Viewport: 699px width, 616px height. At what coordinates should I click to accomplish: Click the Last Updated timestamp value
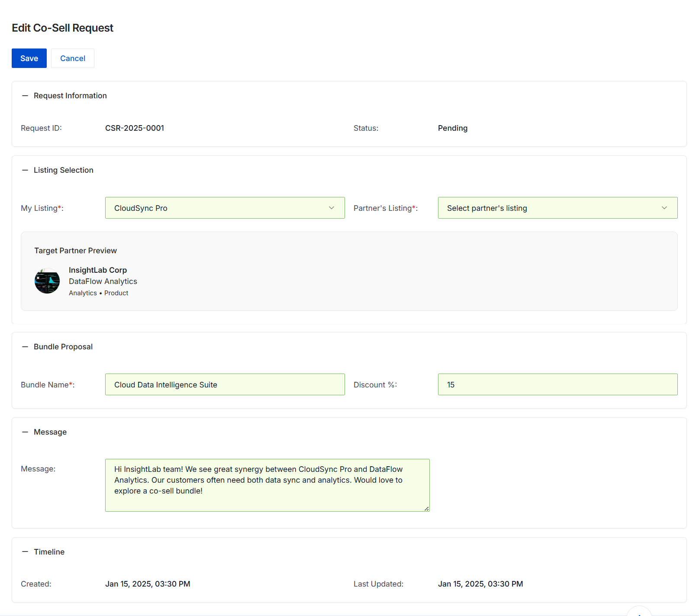coord(480,584)
